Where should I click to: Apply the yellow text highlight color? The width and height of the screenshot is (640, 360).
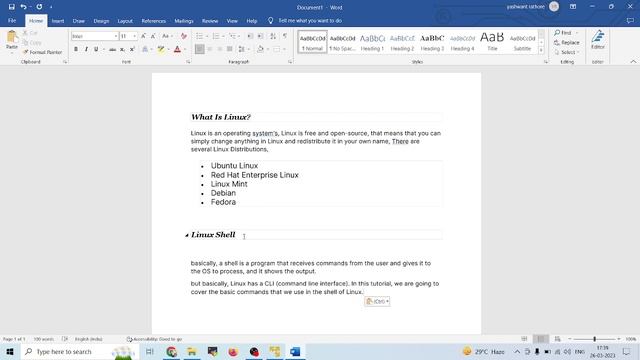click(161, 49)
